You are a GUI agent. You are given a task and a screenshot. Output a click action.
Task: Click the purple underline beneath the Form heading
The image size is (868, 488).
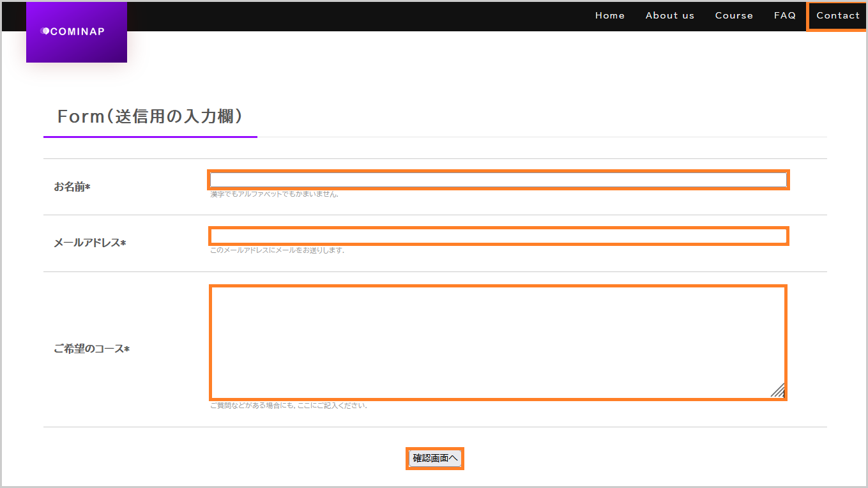(x=150, y=137)
